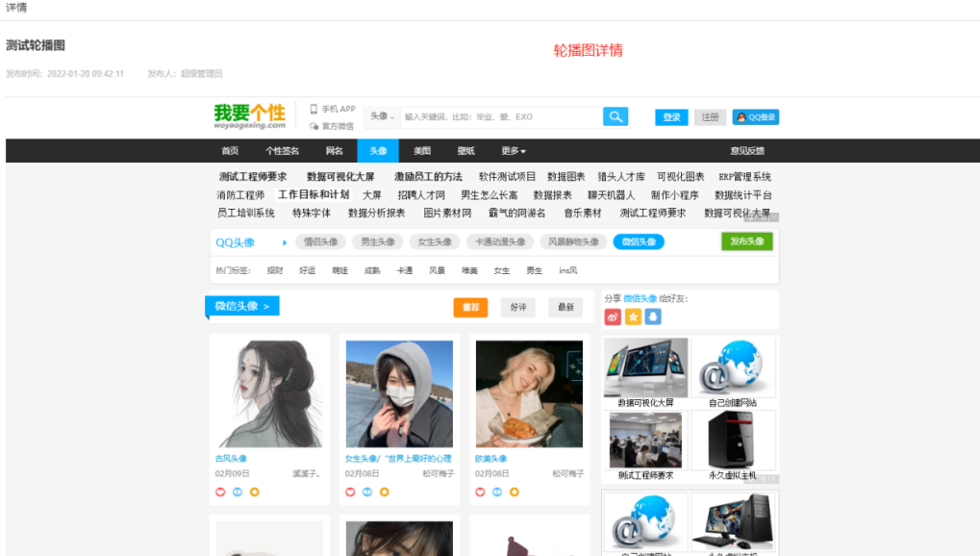Open 壁纸 in the navigation bar
The image size is (980, 556).
pyautogui.click(x=465, y=151)
